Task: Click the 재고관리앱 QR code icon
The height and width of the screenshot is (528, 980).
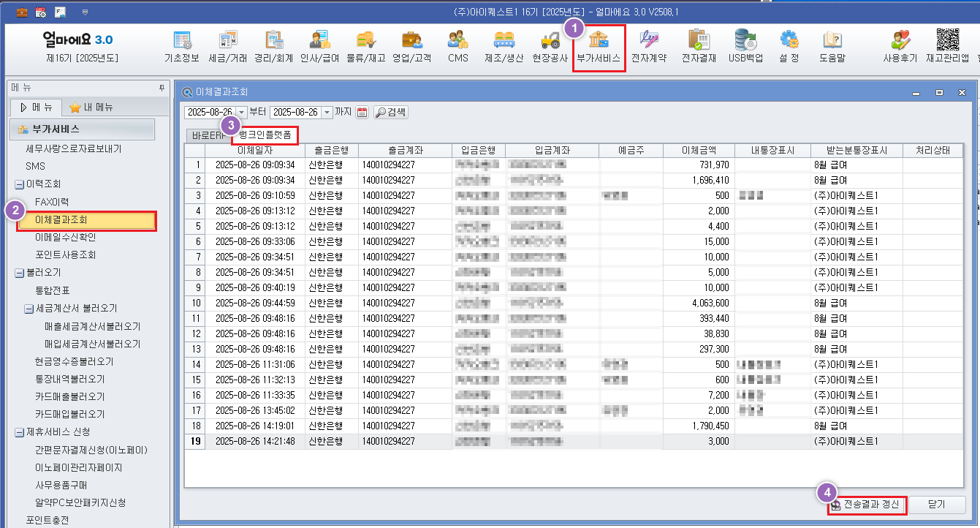Action: [x=947, y=45]
